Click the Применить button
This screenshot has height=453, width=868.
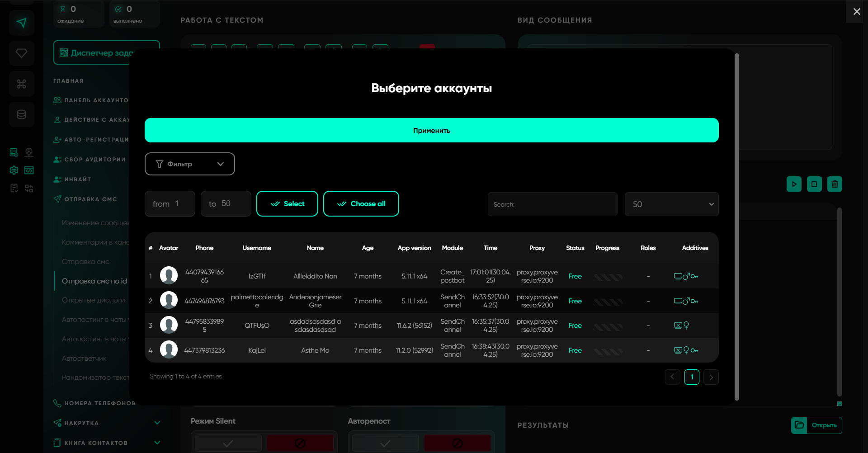[431, 130]
